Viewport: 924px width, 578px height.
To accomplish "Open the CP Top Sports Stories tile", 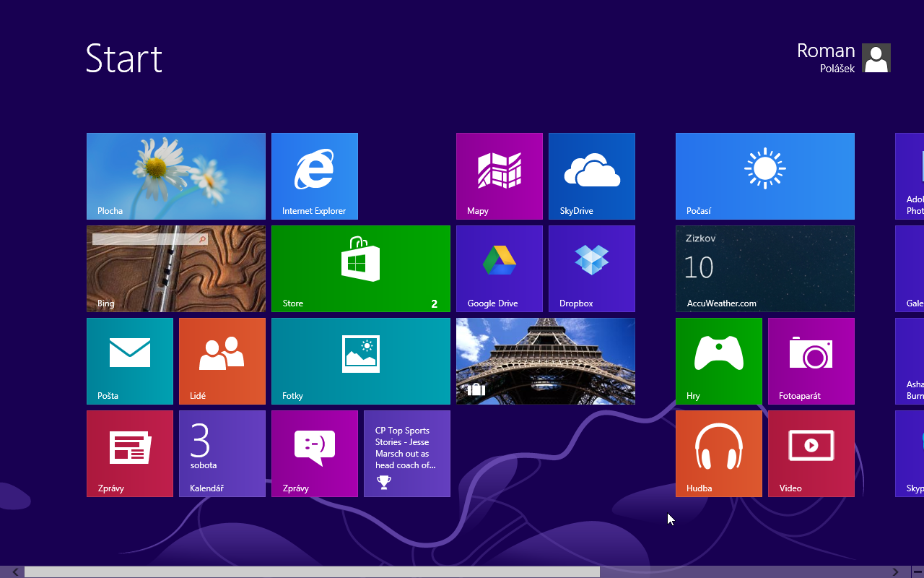I will (x=407, y=454).
